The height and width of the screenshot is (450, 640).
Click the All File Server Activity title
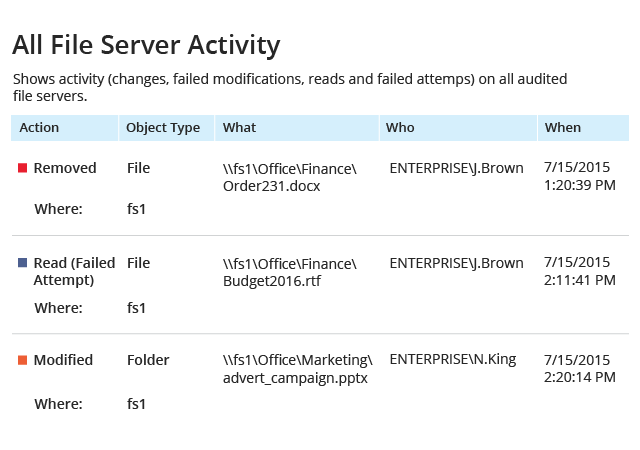tap(146, 45)
